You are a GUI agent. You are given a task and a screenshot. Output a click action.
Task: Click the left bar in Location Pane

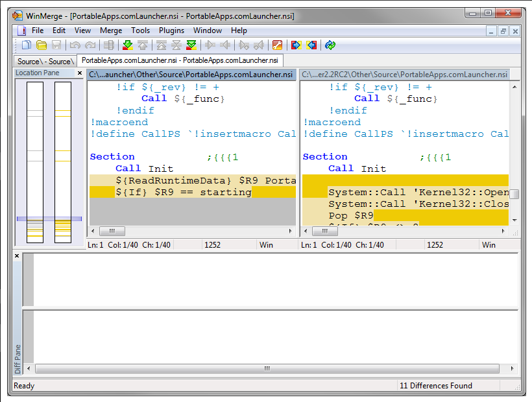click(x=35, y=162)
